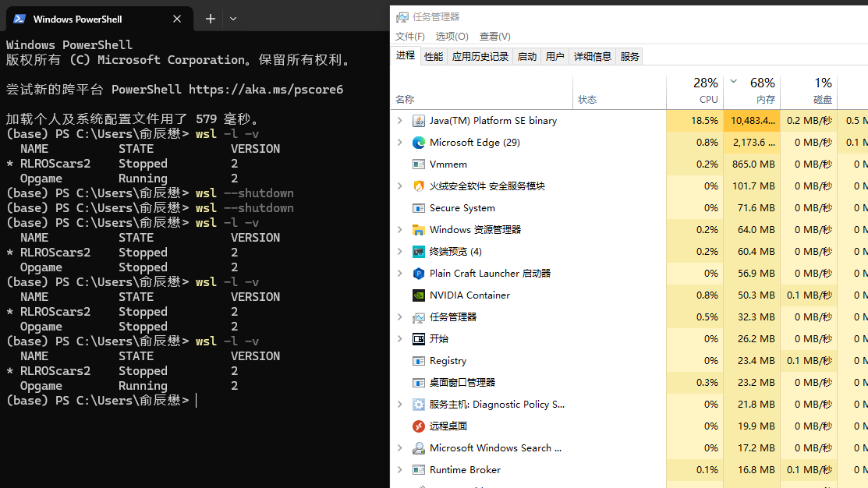Close the Windows PowerShell tab

pyautogui.click(x=177, y=19)
